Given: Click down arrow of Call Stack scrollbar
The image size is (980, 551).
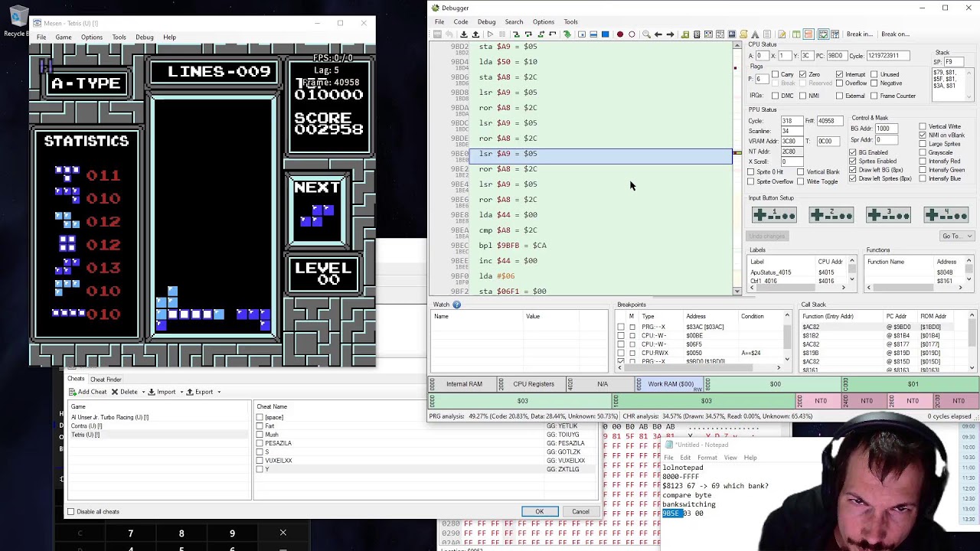Looking at the screenshot, I should tap(972, 368).
